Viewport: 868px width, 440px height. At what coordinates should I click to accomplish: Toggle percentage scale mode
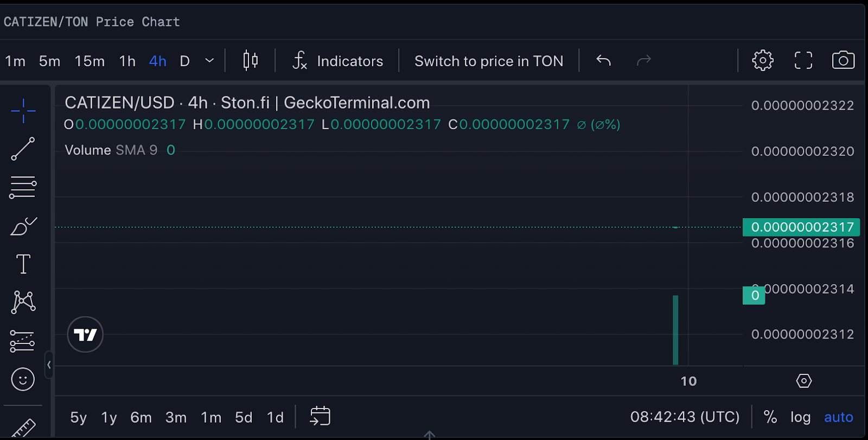[770, 417]
